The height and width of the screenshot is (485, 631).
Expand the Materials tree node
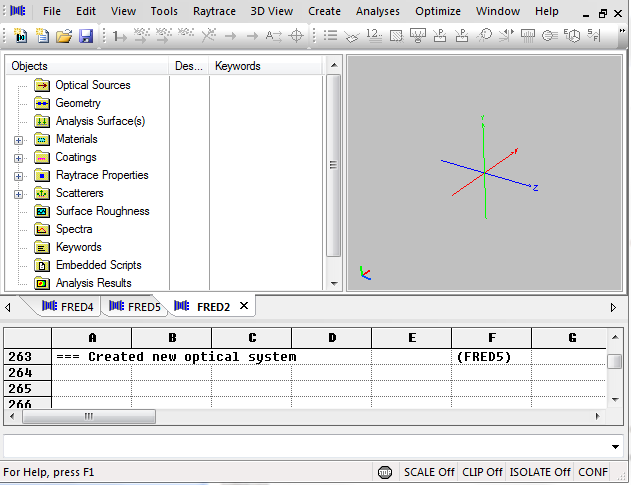(18, 140)
